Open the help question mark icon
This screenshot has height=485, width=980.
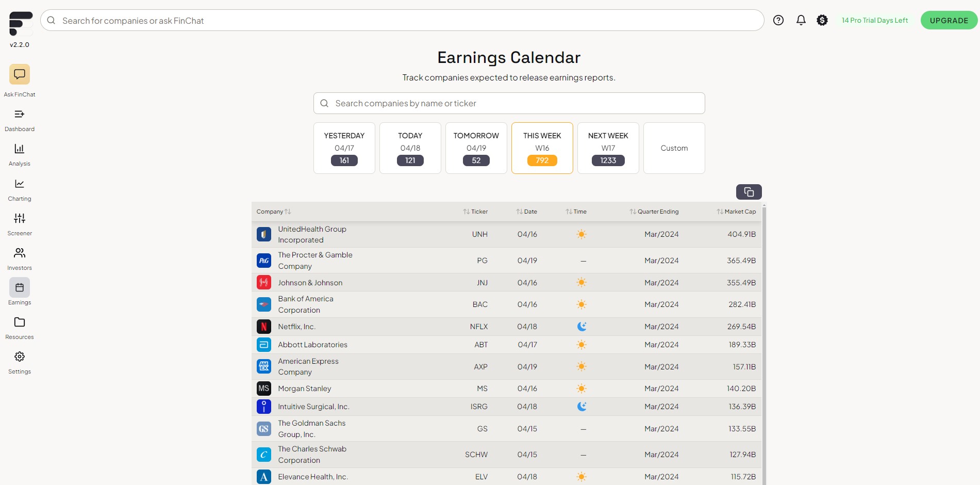[778, 20]
